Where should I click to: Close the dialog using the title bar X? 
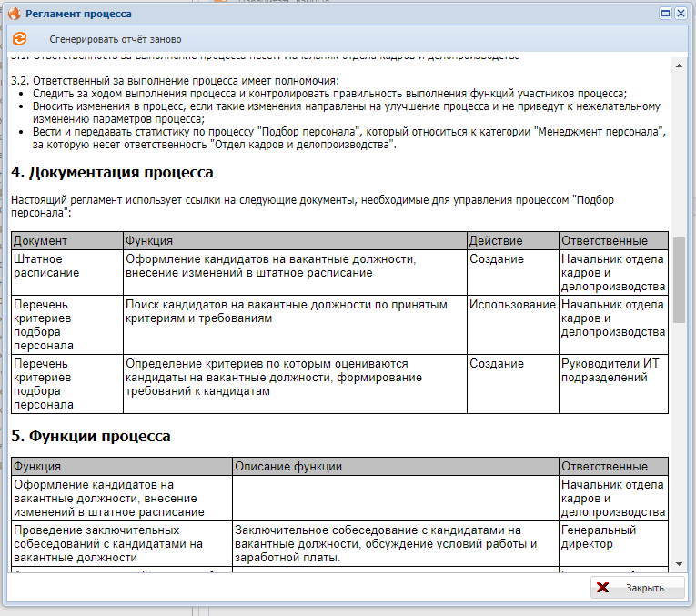[681, 14]
